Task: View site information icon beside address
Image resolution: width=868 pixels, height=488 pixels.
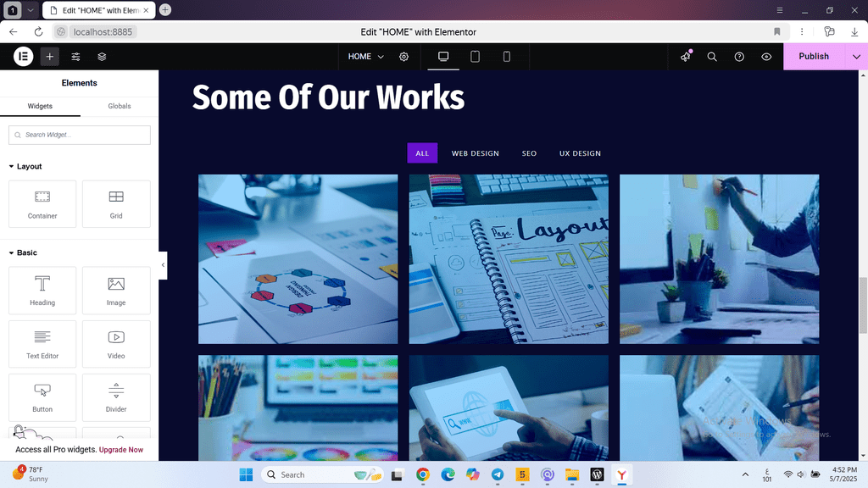Action: point(61,32)
